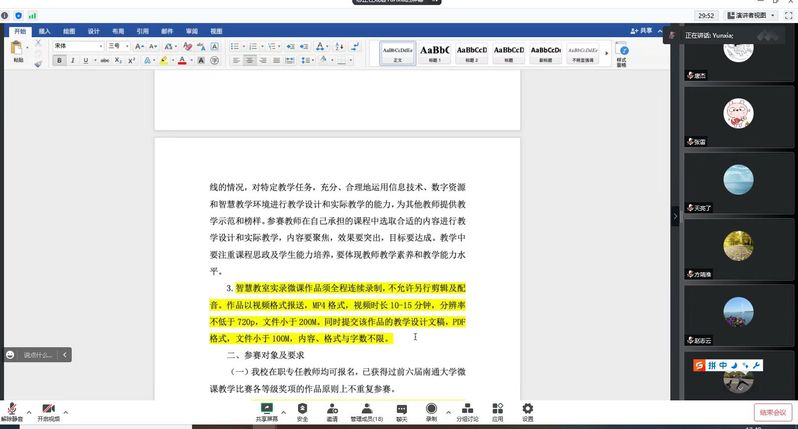Expand the 宋体 font name dropdown
798x429 pixels.
pyautogui.click(x=100, y=46)
